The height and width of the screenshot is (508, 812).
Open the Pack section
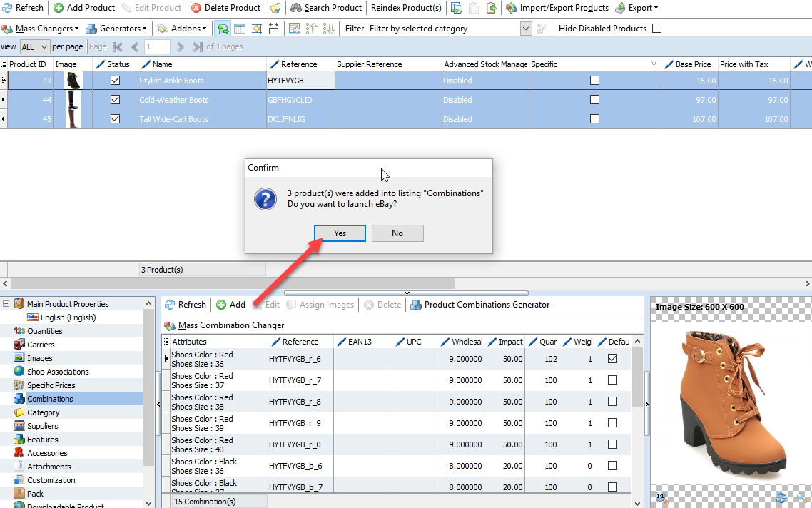pyautogui.click(x=35, y=494)
